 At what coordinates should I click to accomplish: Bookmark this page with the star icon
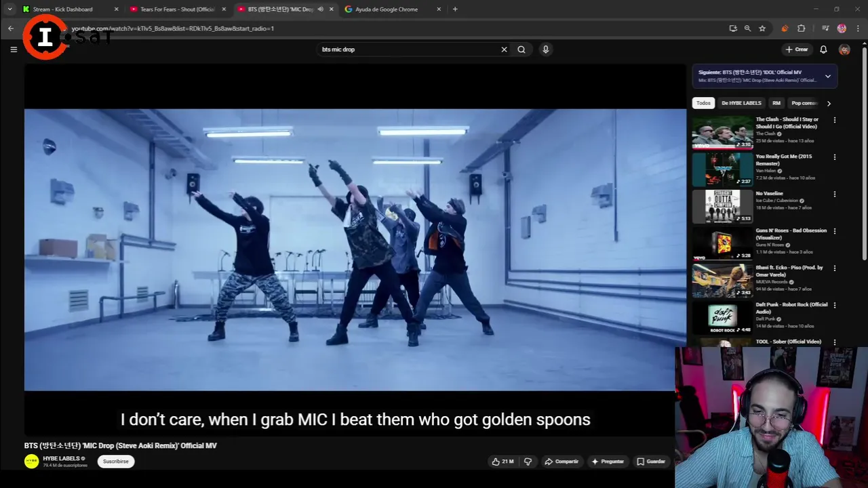coord(762,28)
